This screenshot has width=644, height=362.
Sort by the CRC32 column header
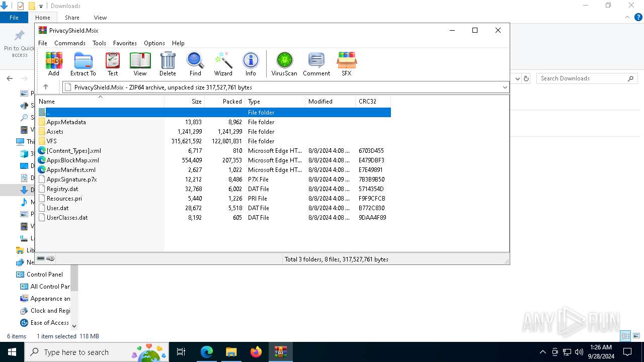[x=373, y=101]
